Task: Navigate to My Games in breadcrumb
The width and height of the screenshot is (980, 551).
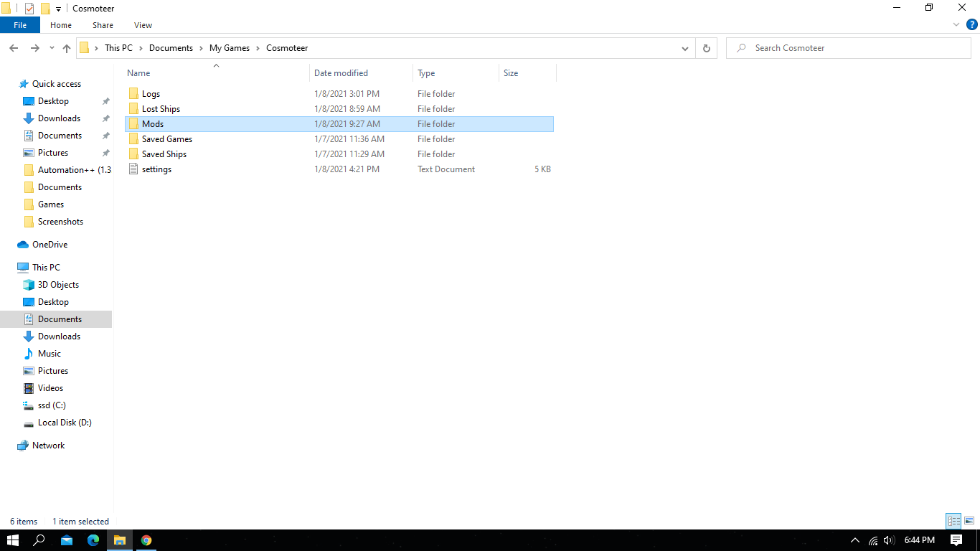Action: tap(229, 48)
